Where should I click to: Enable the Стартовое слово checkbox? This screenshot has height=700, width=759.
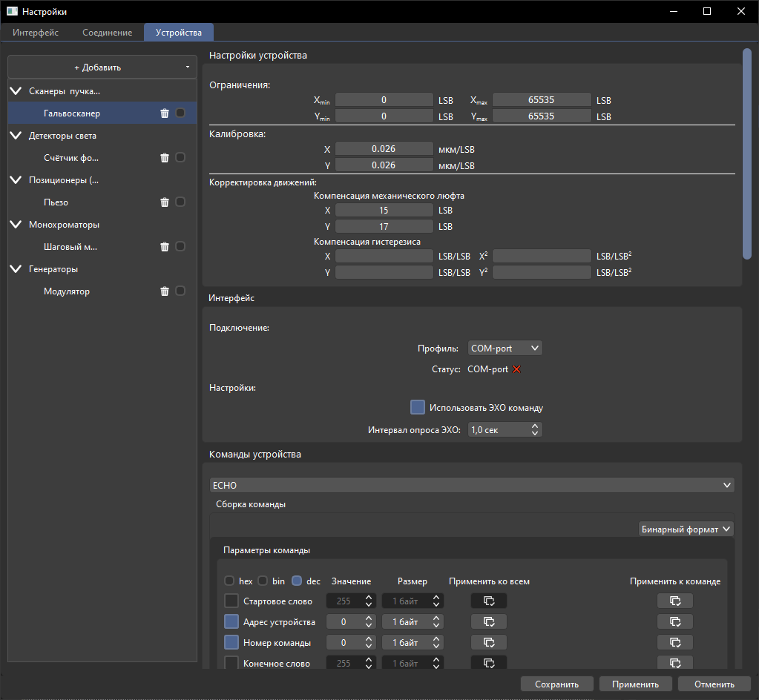click(231, 601)
